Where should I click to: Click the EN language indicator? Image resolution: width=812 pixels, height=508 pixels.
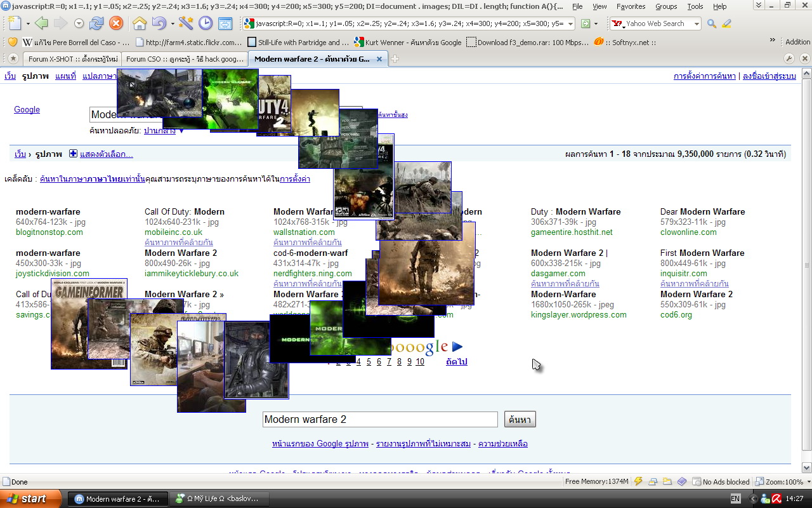tap(735, 499)
